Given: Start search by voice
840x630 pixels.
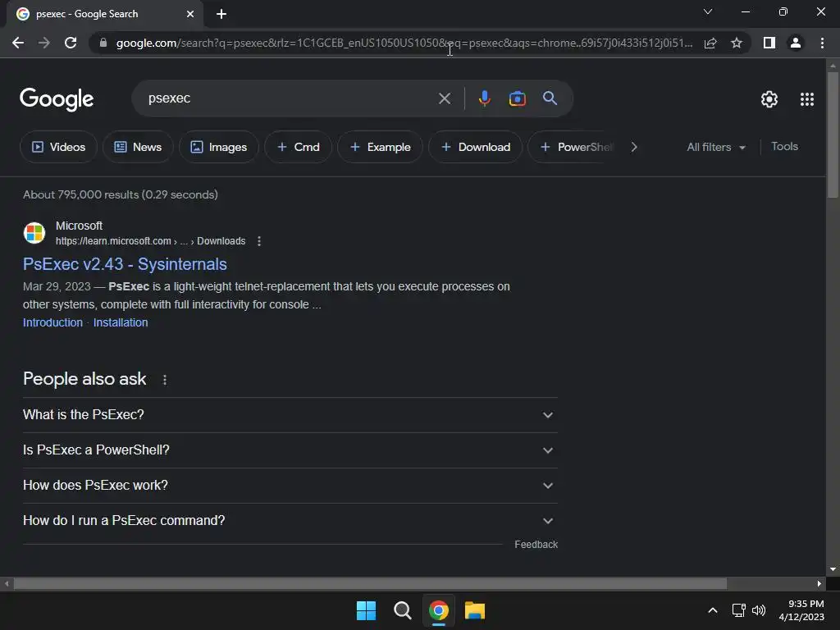Looking at the screenshot, I should point(484,98).
